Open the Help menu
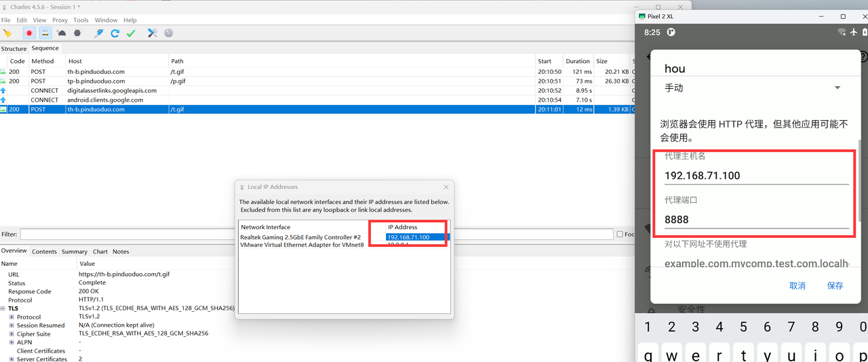868x362 pixels. coord(130,20)
